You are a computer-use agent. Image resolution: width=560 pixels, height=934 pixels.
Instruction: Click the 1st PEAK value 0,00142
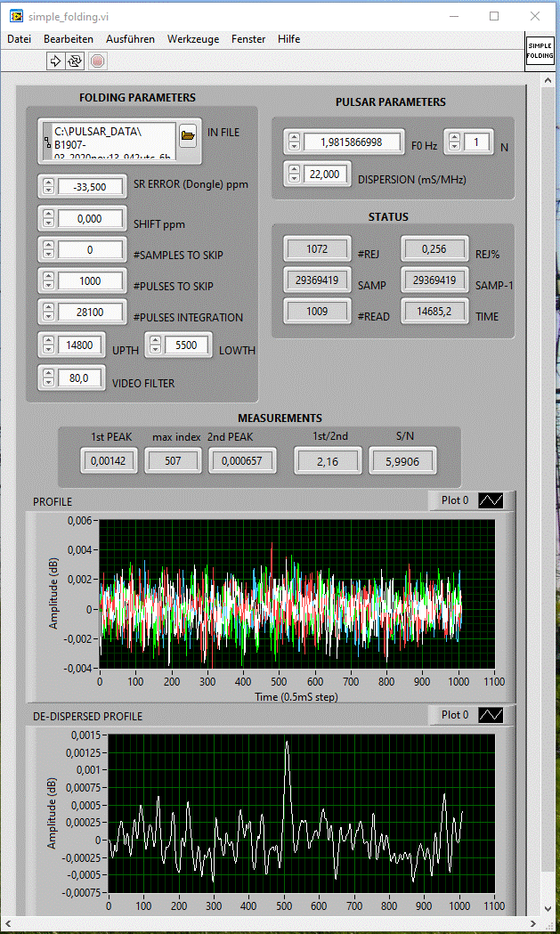point(109,460)
